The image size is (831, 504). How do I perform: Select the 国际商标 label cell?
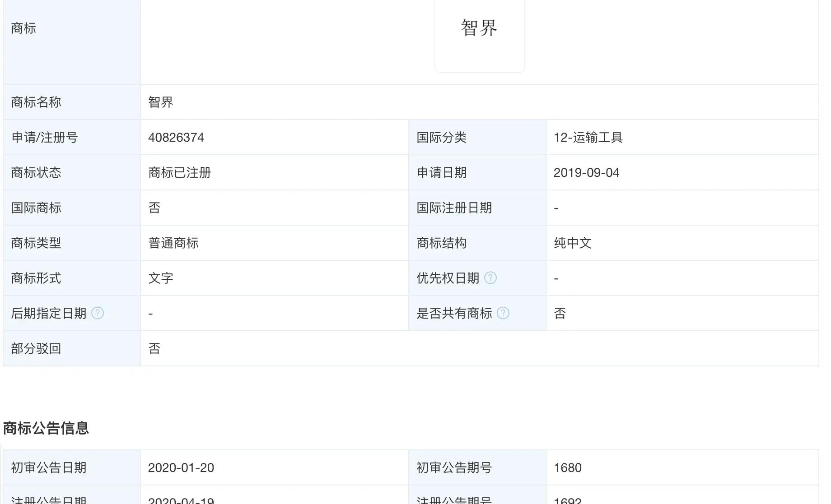tap(72, 208)
